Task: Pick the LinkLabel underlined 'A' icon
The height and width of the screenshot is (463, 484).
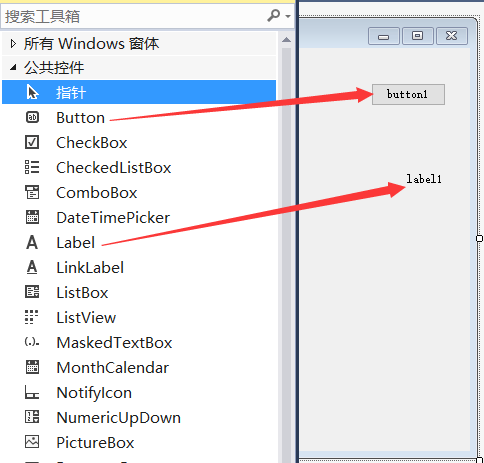Action: 32,267
